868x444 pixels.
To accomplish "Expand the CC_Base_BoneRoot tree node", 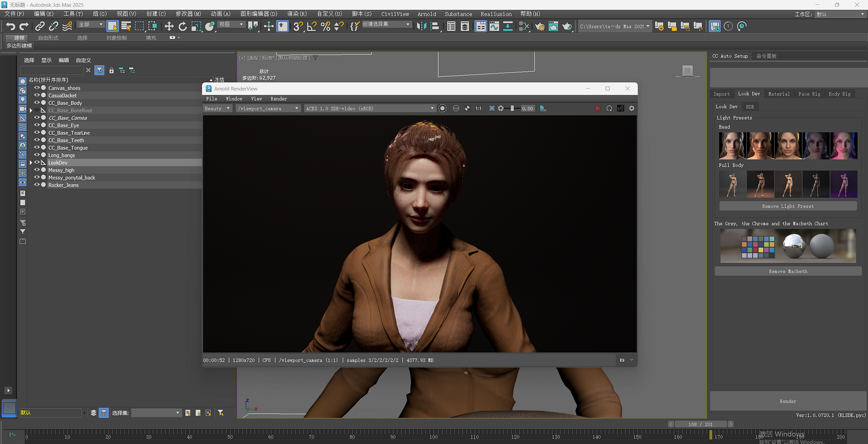I will coord(31,111).
